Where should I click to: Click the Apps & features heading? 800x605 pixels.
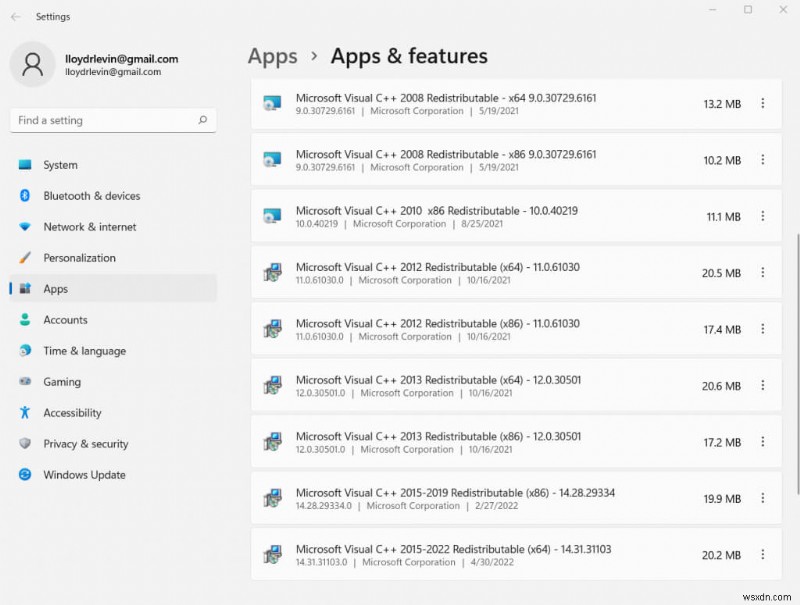pyautogui.click(x=409, y=56)
